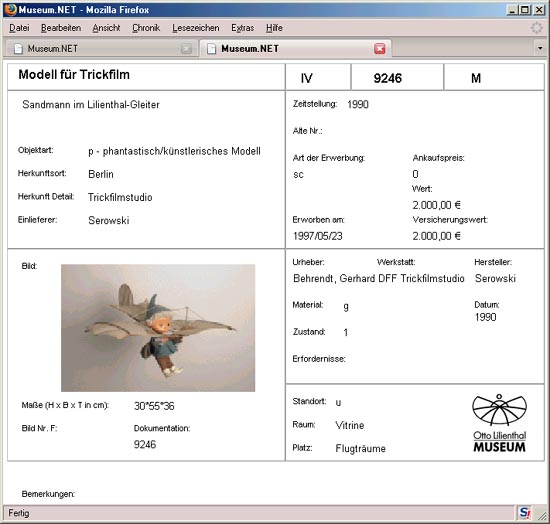The image size is (550, 524).
Task: Click the Platz value Flugträume
Action: pyautogui.click(x=361, y=449)
